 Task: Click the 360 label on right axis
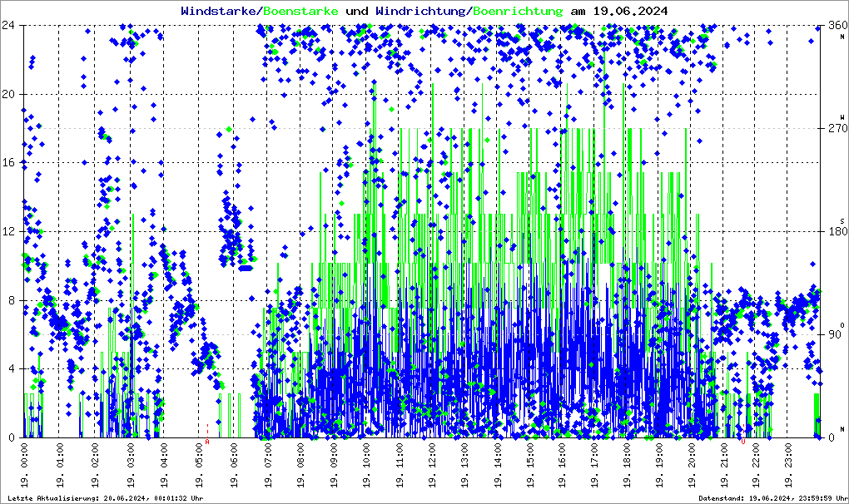pos(835,25)
